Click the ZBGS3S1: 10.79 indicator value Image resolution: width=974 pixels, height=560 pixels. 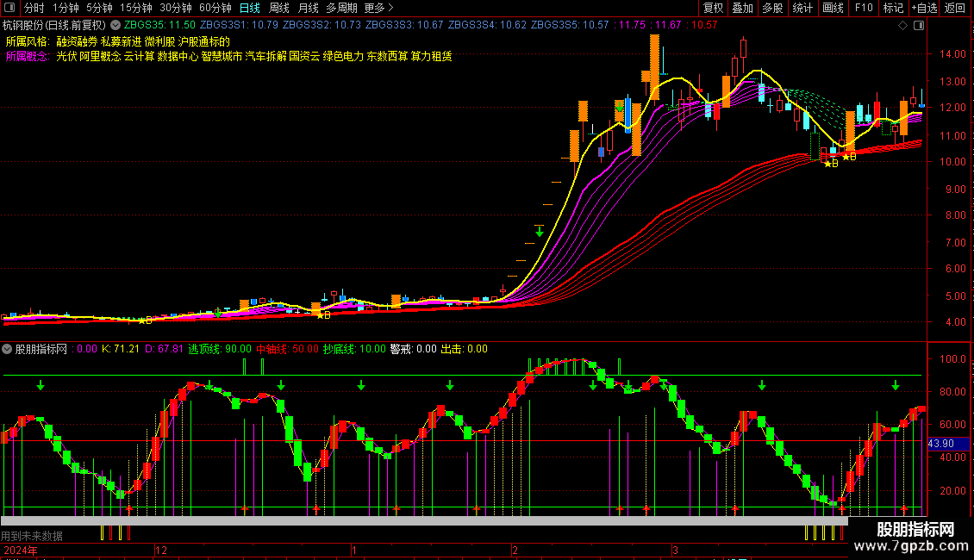click(x=239, y=26)
